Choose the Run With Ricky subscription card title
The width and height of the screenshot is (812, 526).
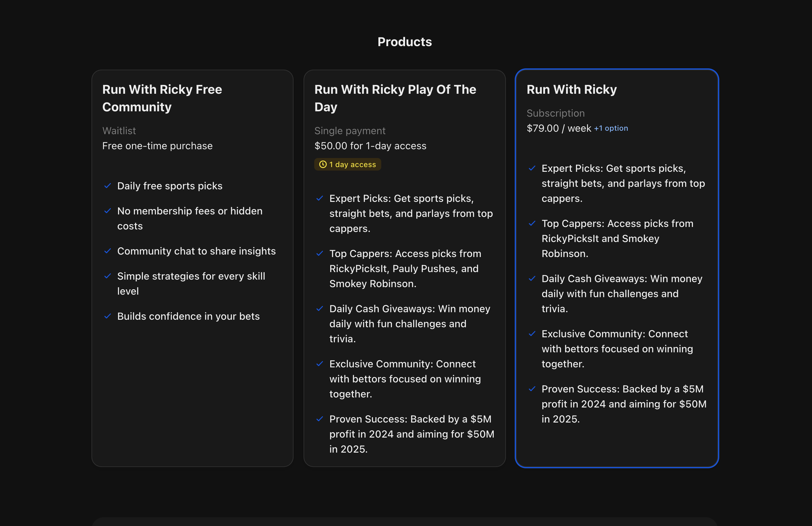coord(571,89)
